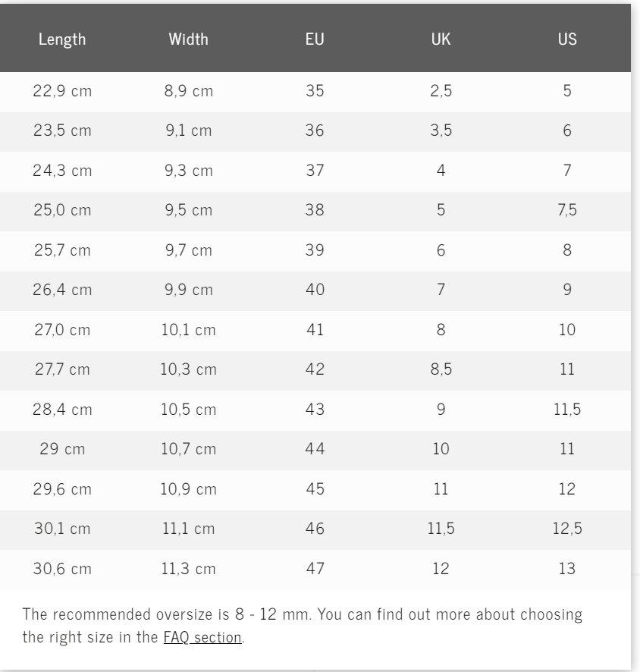Click the 29,6 cm length cell
The image size is (640, 672).
62,489
